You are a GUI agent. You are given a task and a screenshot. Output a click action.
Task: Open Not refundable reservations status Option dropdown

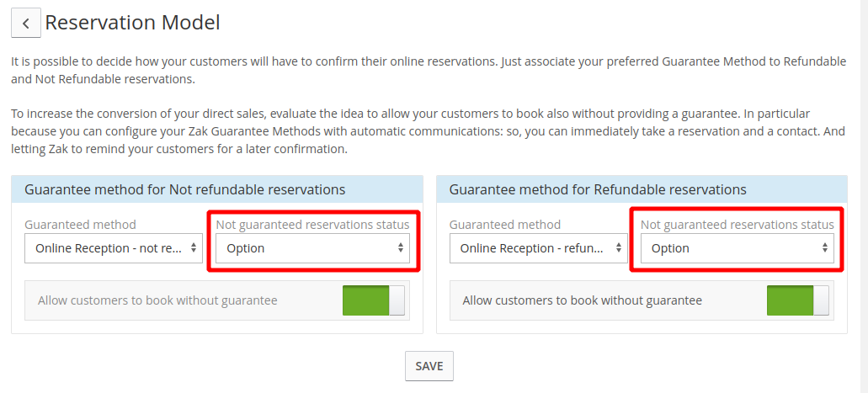tap(313, 248)
